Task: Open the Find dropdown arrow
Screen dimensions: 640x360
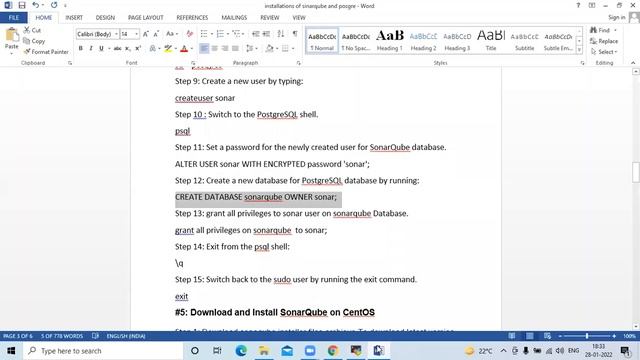Action: coord(615,30)
